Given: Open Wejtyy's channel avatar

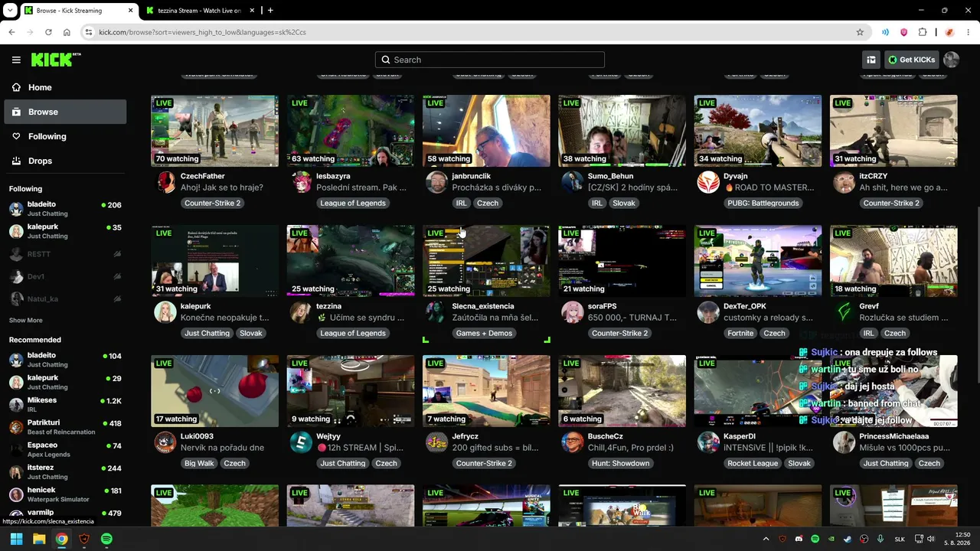Looking at the screenshot, I should tap(301, 442).
